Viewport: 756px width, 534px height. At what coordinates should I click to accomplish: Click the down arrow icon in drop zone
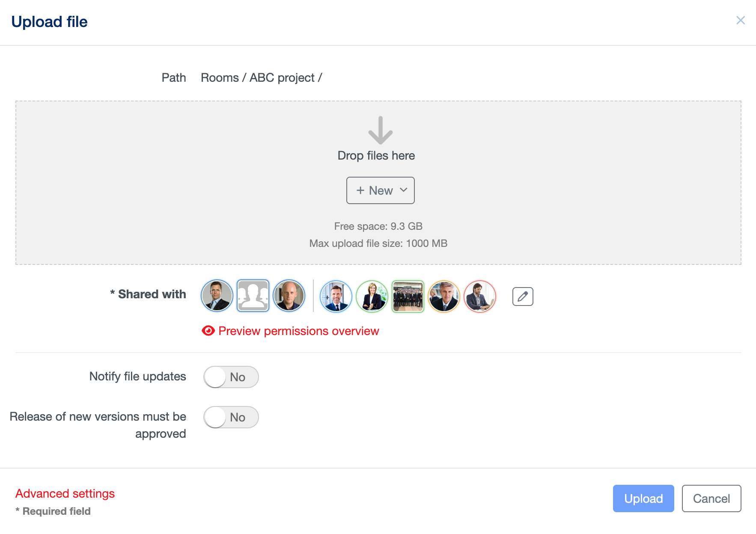click(380, 131)
